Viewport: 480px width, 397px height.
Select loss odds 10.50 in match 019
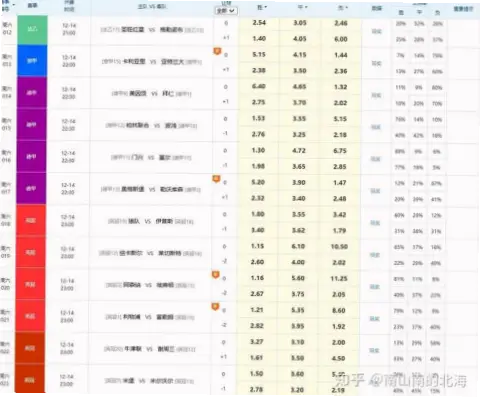pyautogui.click(x=339, y=246)
